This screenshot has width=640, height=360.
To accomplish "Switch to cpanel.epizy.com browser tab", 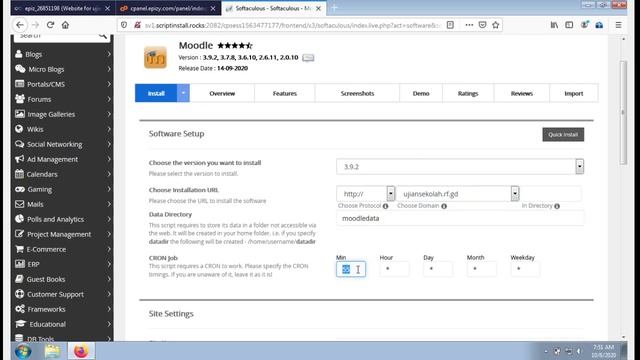I will pyautogui.click(x=167, y=8).
